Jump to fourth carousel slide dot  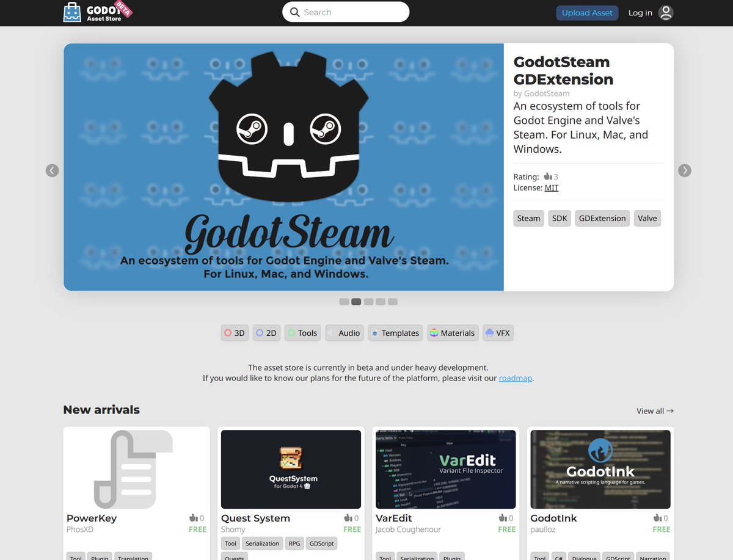pos(381,302)
